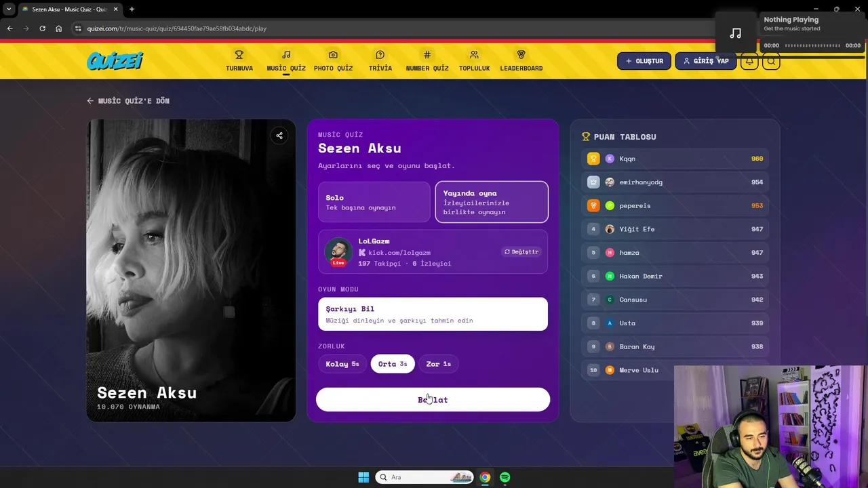This screenshot has width=868, height=488.
Task: Open the Trivia section
Action: [380, 61]
